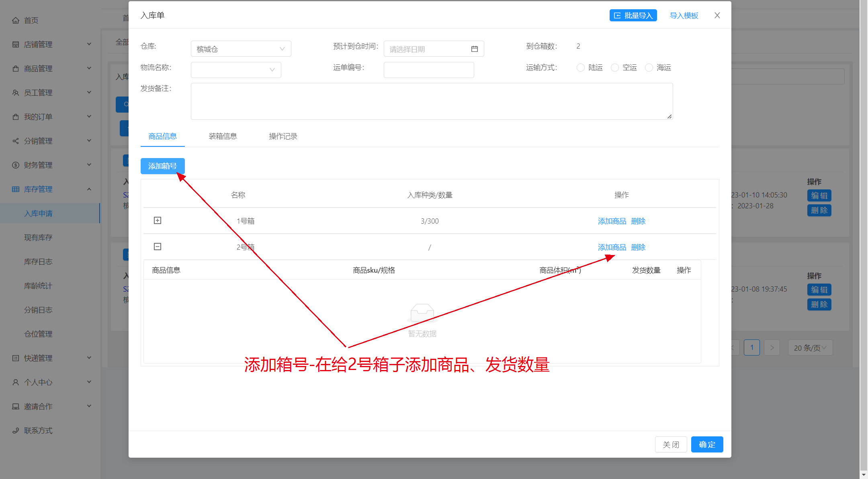Collapse the 库存管理 menu chevron
The width and height of the screenshot is (868, 479).
89,189
